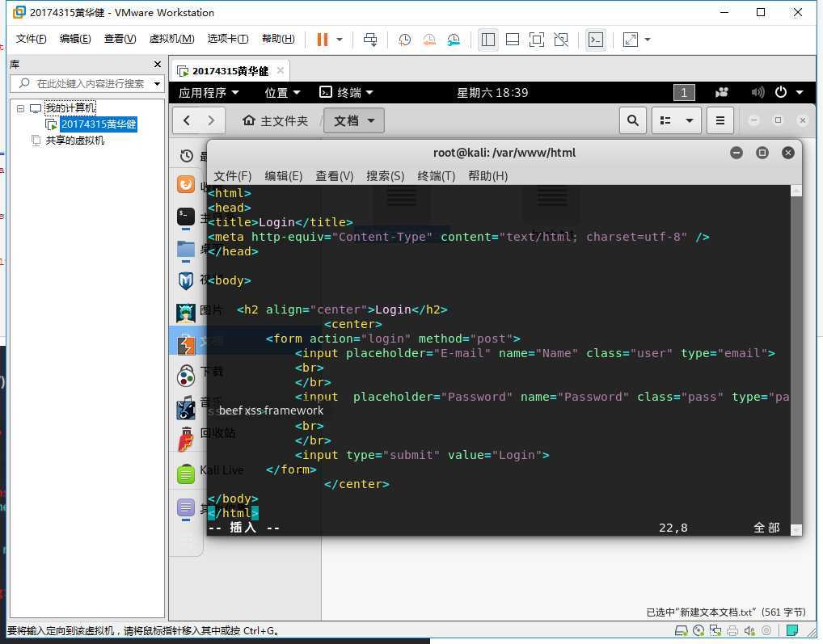823x644 pixels.
Task: Go back in the file manager
Action: pos(187,120)
